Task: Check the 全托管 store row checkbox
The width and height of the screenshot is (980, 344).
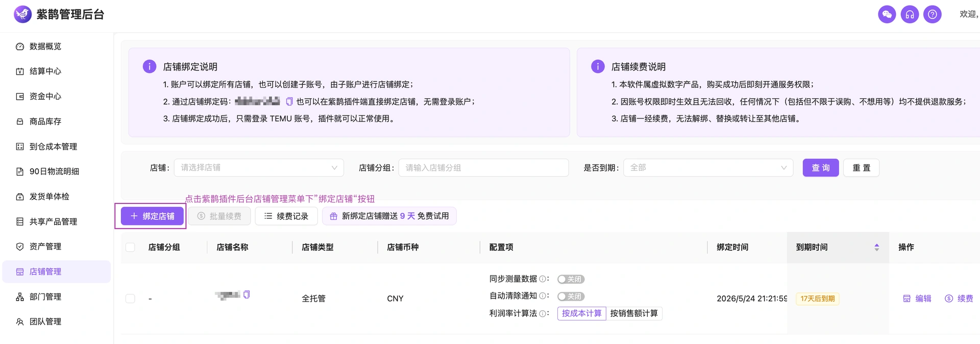Action: (130, 299)
